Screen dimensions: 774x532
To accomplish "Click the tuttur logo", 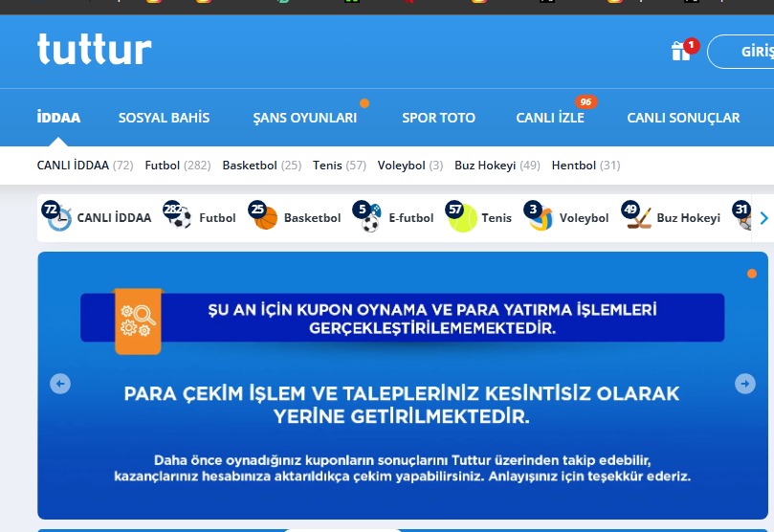I will tap(95, 50).
